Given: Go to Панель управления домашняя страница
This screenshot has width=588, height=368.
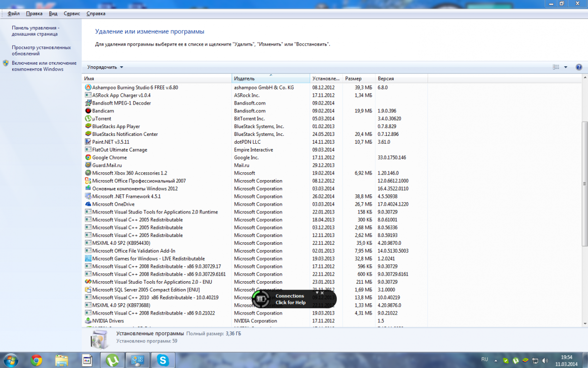Looking at the screenshot, I should pos(35,31).
